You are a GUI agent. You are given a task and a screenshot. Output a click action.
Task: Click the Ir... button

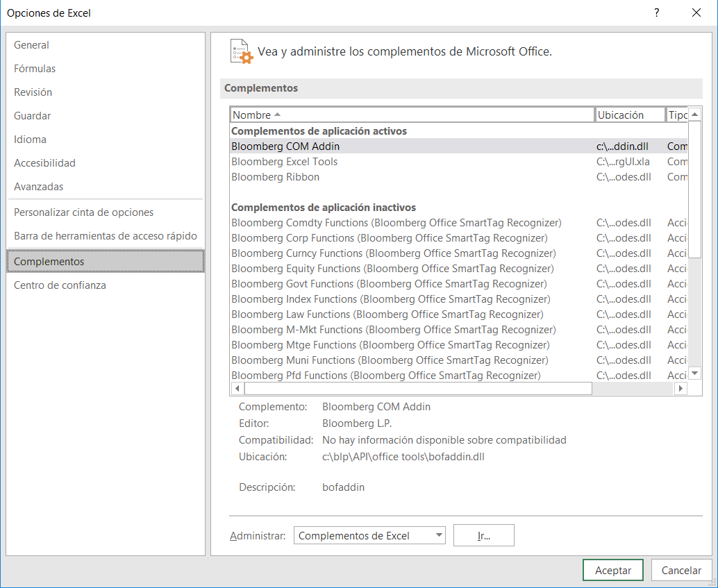point(483,535)
